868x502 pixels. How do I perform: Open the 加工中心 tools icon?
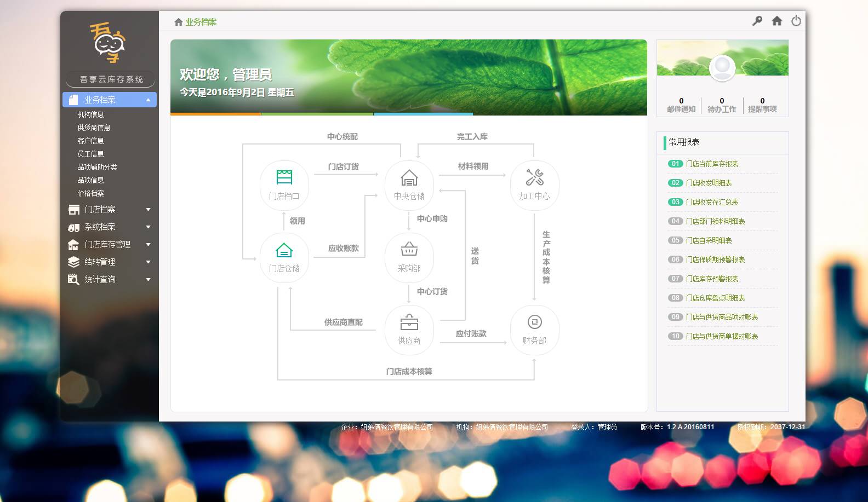coord(534,178)
